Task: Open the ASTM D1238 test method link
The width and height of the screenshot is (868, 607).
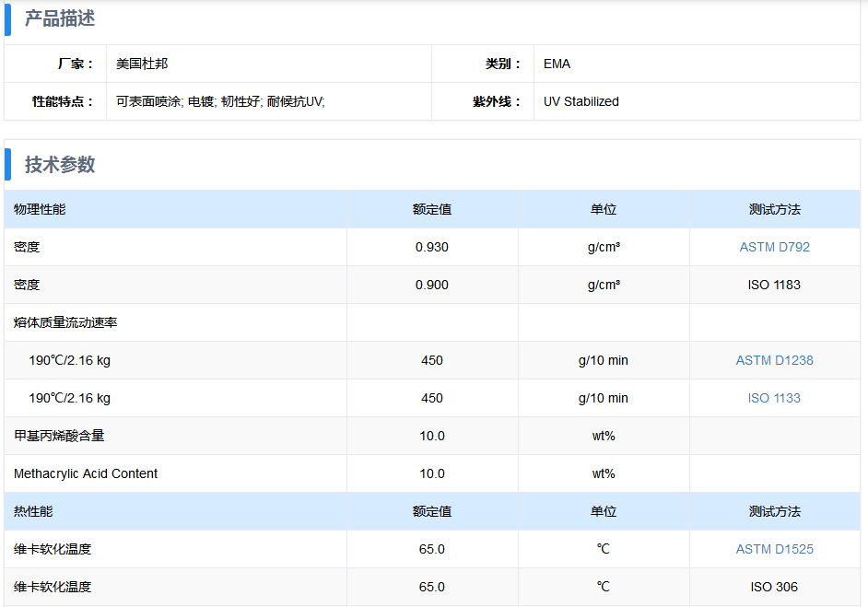Action: pyautogui.click(x=774, y=360)
